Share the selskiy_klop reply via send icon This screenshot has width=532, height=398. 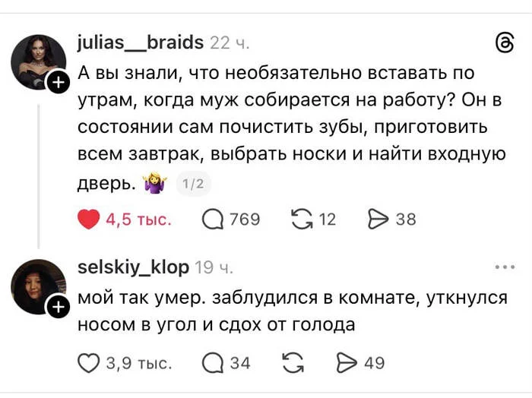pyautogui.click(x=347, y=363)
